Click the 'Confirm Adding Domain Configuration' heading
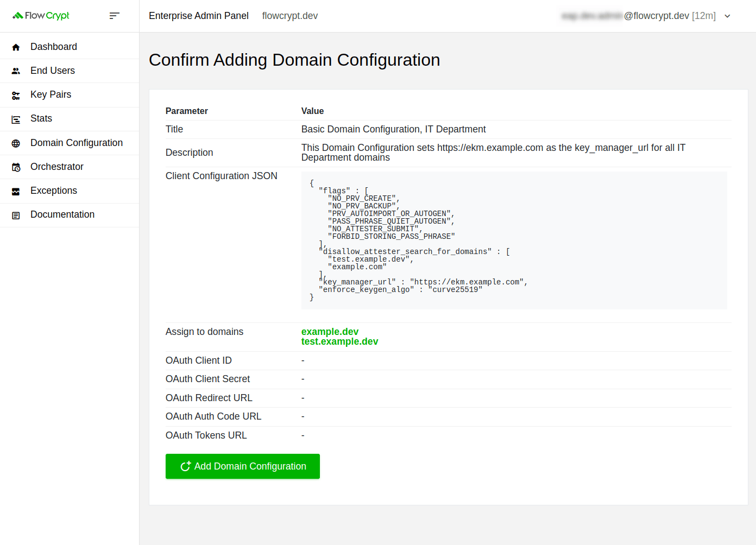Screen dimensions: 756x545 click(294, 60)
